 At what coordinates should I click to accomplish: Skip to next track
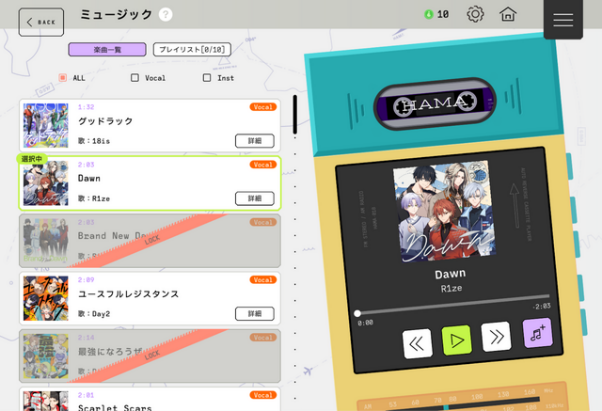click(496, 337)
